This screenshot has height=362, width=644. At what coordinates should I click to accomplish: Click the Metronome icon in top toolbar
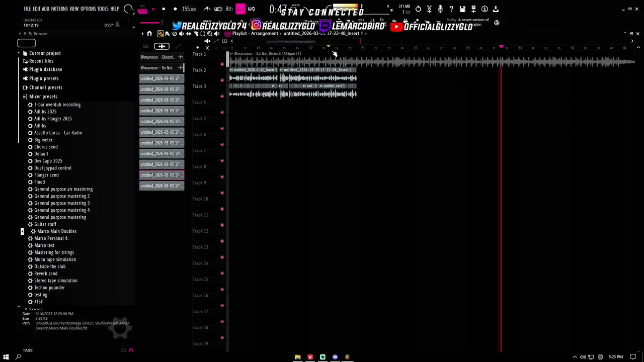[x=207, y=9]
